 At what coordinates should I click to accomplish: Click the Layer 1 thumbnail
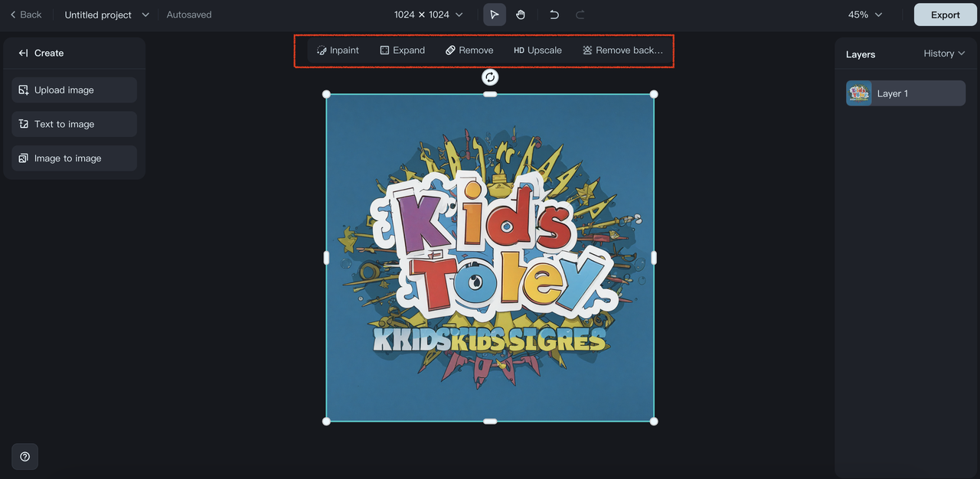click(x=859, y=93)
